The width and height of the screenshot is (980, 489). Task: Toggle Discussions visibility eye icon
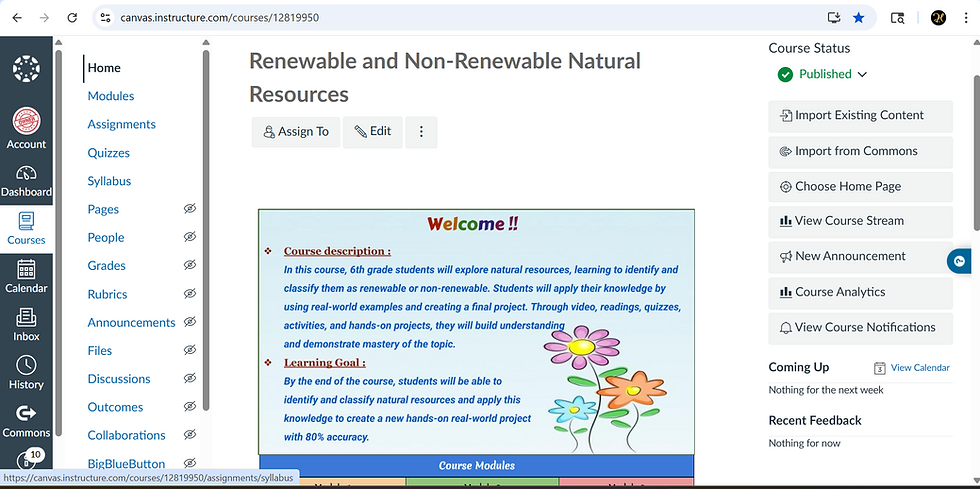point(190,378)
